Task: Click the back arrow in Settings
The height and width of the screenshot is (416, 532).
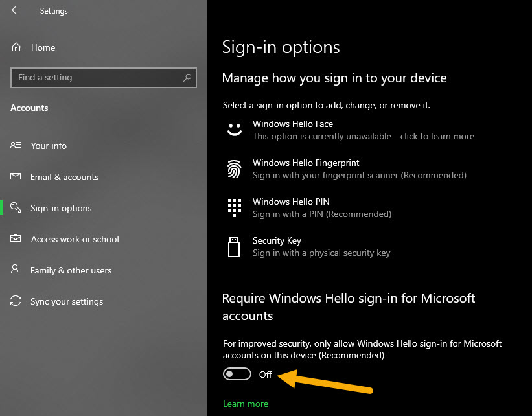Action: [16, 10]
